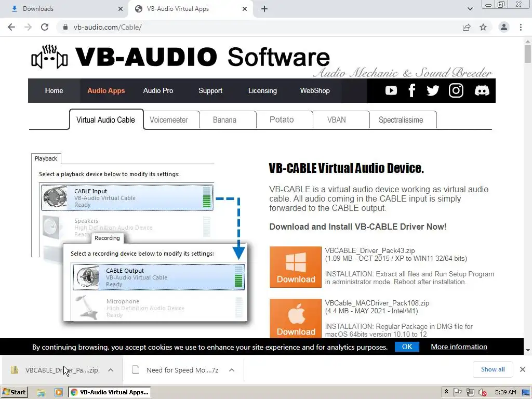Click VBCABLE_Driver_Pack43.zip text
Image resolution: width=532 pixels, height=399 pixels.
point(370,250)
